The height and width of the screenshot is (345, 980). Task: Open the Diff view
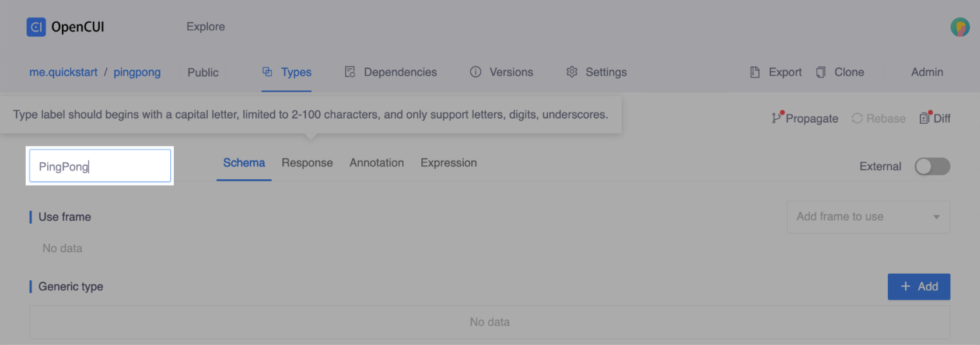click(x=935, y=118)
